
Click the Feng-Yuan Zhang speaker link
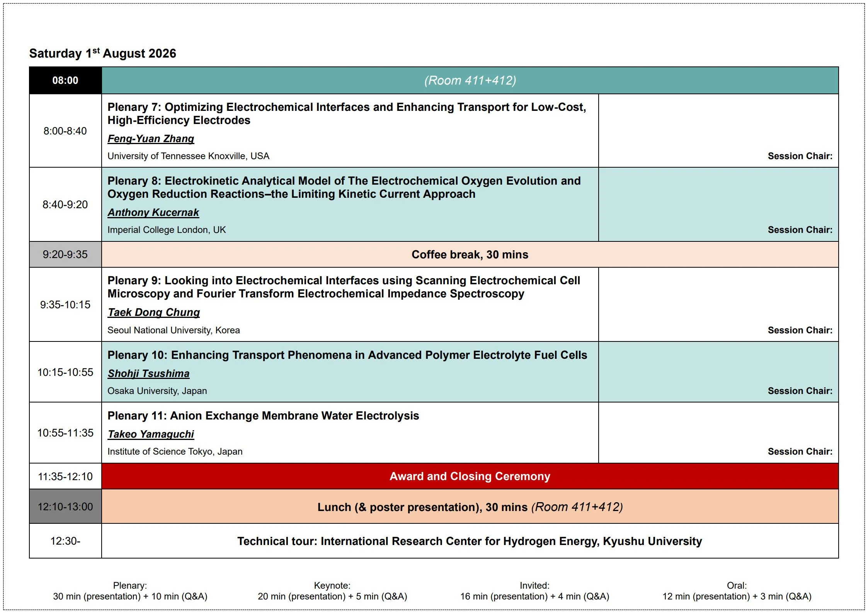coord(151,139)
